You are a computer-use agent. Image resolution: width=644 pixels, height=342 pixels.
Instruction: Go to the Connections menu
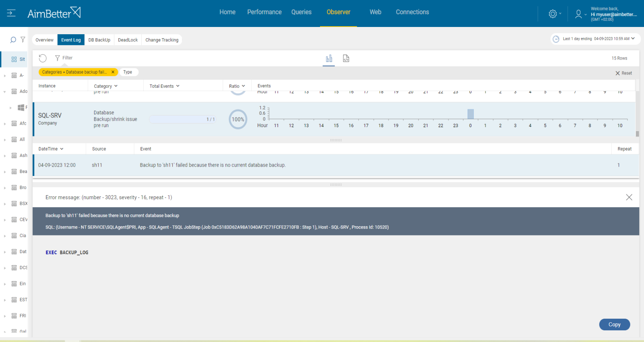[413, 12]
